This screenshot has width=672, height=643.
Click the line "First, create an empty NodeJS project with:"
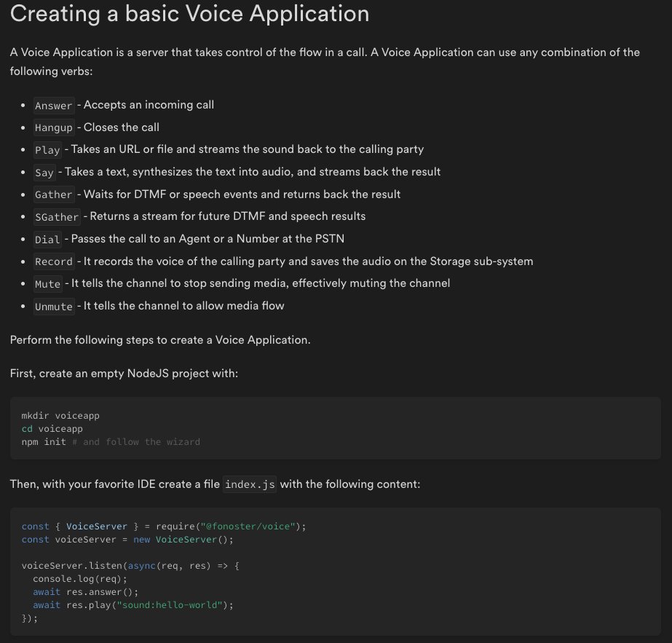coord(124,374)
